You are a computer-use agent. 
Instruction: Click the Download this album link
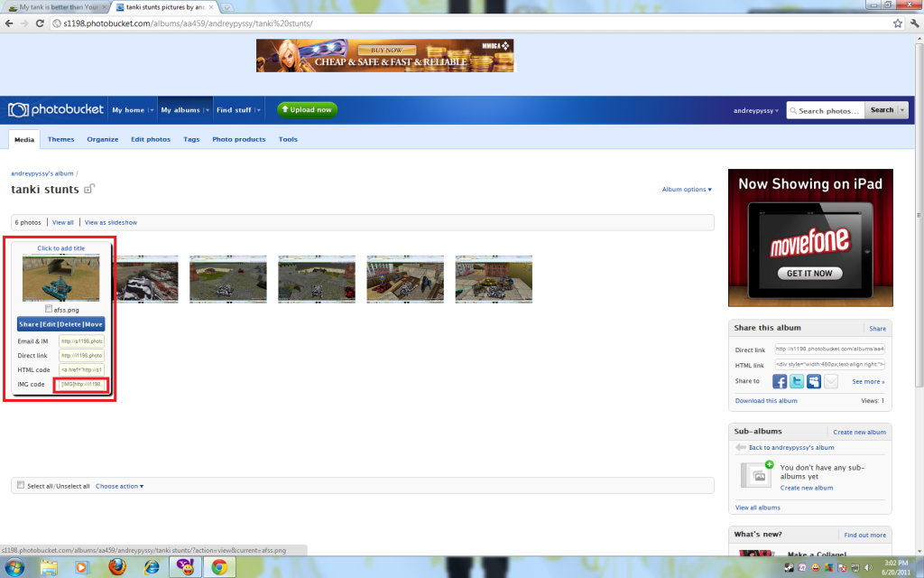[x=766, y=400]
